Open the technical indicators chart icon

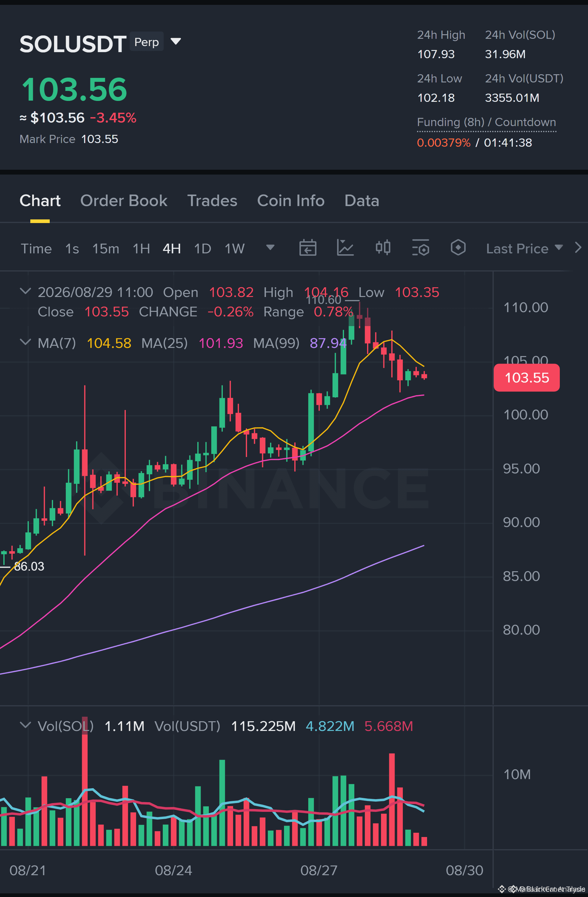[x=345, y=248]
